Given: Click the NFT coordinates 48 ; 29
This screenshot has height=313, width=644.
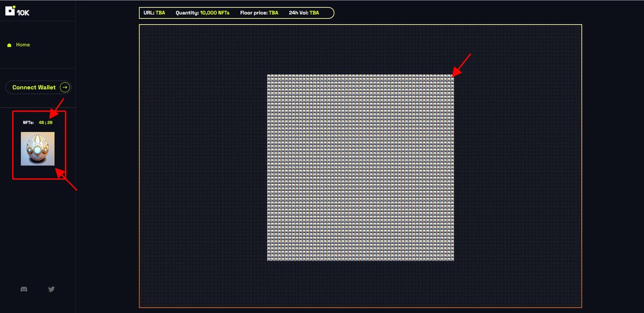Looking at the screenshot, I should [x=46, y=123].
